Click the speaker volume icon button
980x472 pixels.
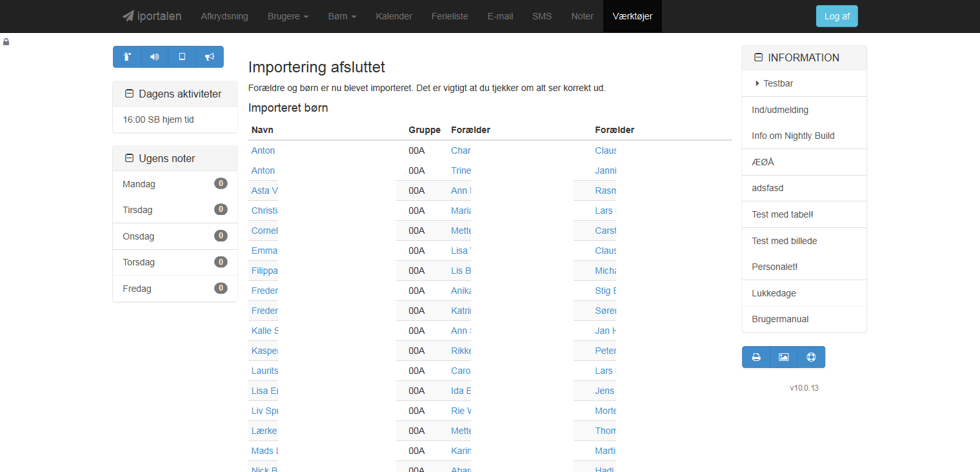tap(154, 57)
